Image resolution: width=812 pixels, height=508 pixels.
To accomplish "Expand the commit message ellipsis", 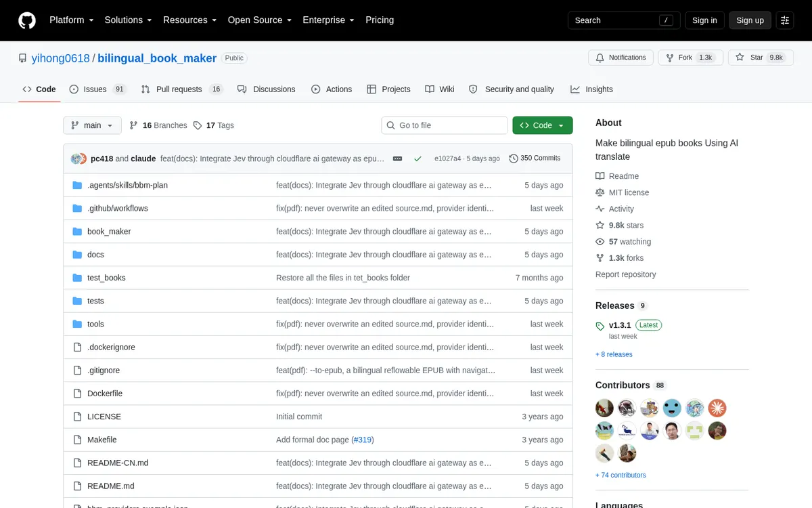I will tap(397, 158).
